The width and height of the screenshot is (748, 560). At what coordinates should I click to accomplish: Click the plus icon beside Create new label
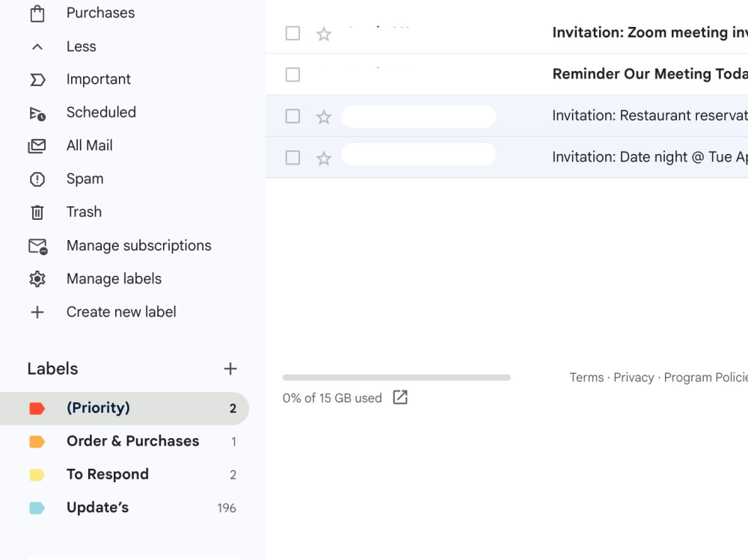click(x=37, y=313)
